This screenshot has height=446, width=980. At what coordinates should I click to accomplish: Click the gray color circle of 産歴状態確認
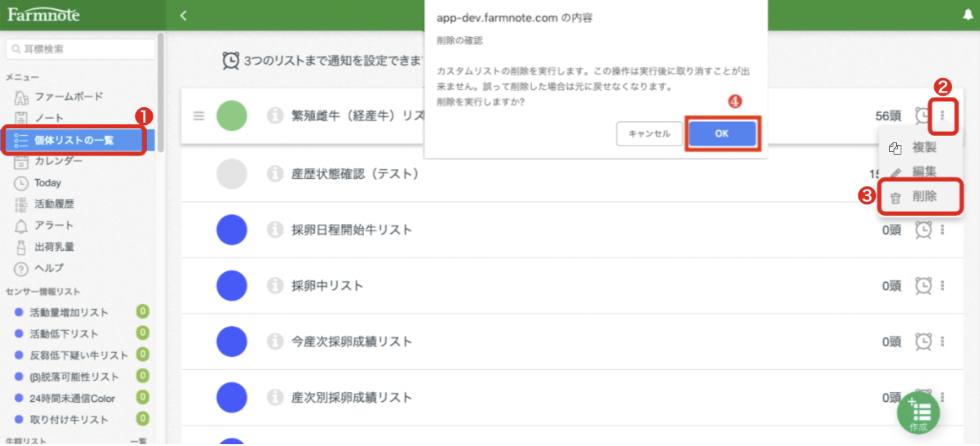(x=232, y=174)
